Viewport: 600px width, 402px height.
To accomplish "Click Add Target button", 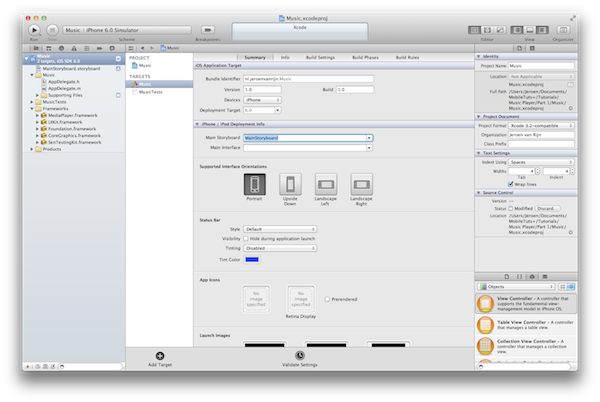I will click(x=160, y=359).
